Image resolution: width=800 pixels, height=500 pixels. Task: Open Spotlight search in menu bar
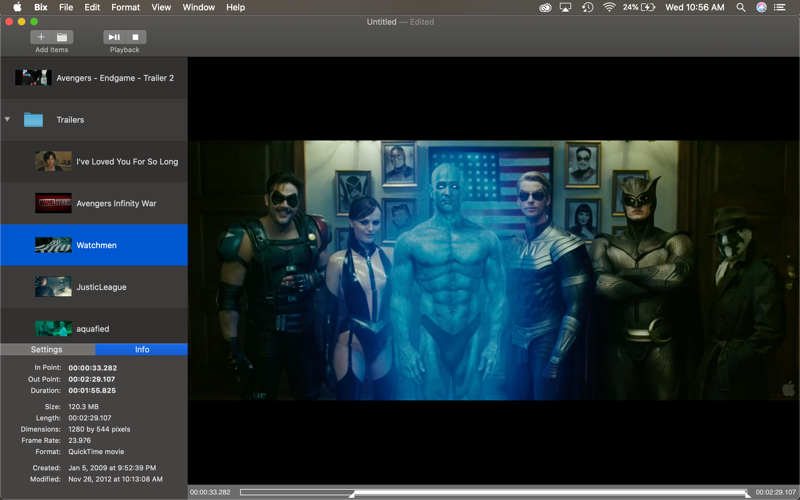pos(740,7)
